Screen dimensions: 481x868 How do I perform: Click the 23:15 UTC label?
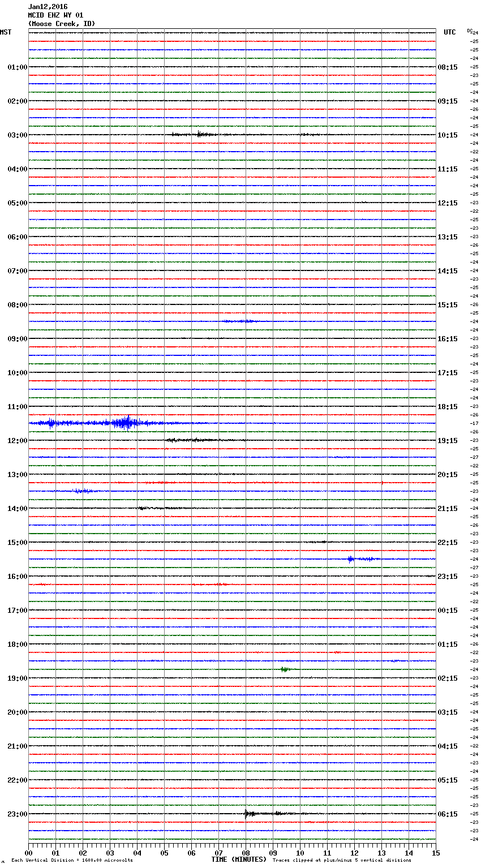pos(448,577)
